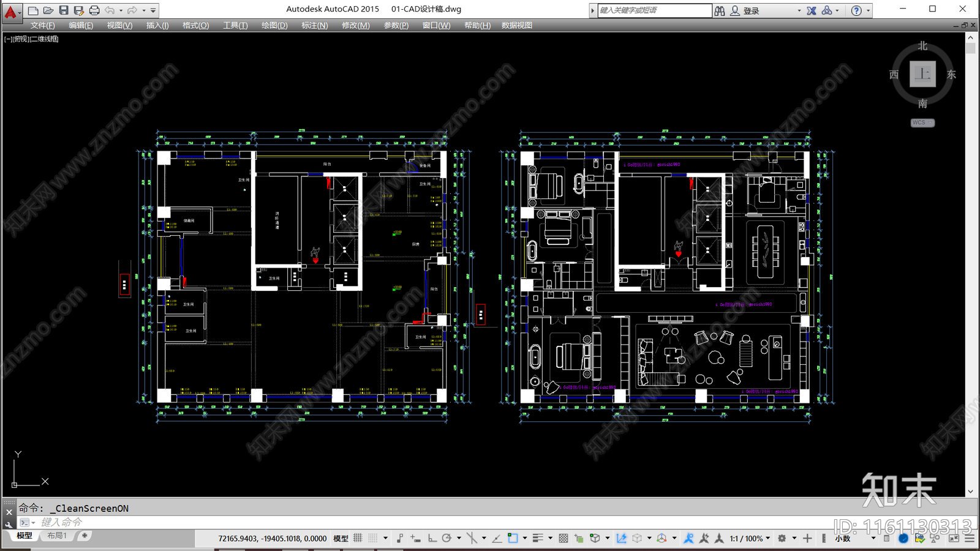Click the top face of the ViewCube

(922, 74)
